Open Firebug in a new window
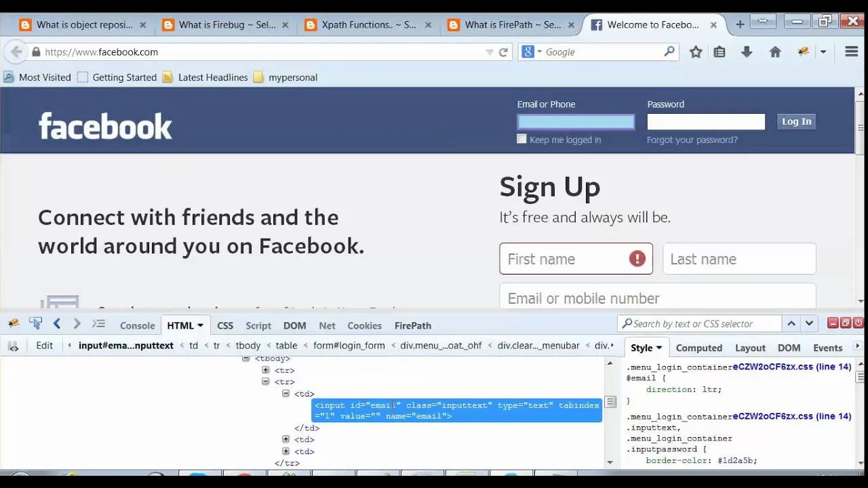868x488 pixels. point(846,323)
